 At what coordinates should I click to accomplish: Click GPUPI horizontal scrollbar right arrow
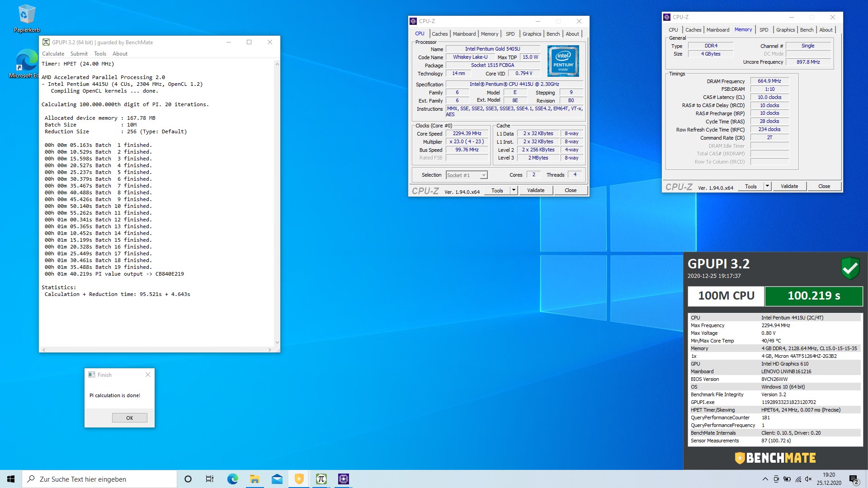tap(270, 350)
